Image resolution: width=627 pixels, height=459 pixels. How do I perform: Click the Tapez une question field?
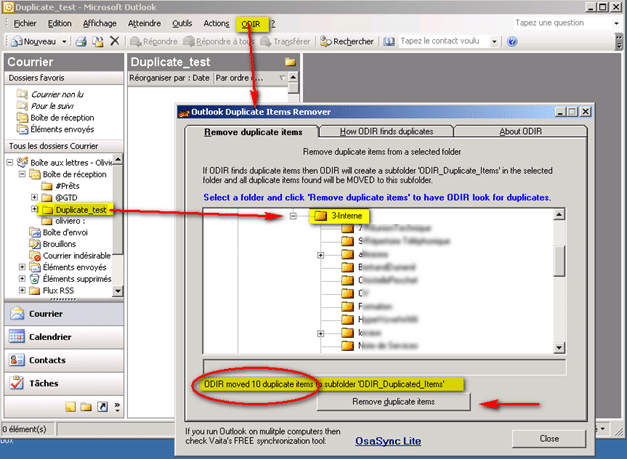[x=563, y=23]
